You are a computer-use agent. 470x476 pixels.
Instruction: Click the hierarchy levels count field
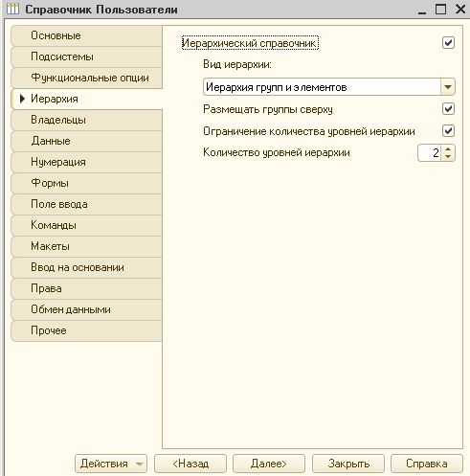click(x=430, y=153)
